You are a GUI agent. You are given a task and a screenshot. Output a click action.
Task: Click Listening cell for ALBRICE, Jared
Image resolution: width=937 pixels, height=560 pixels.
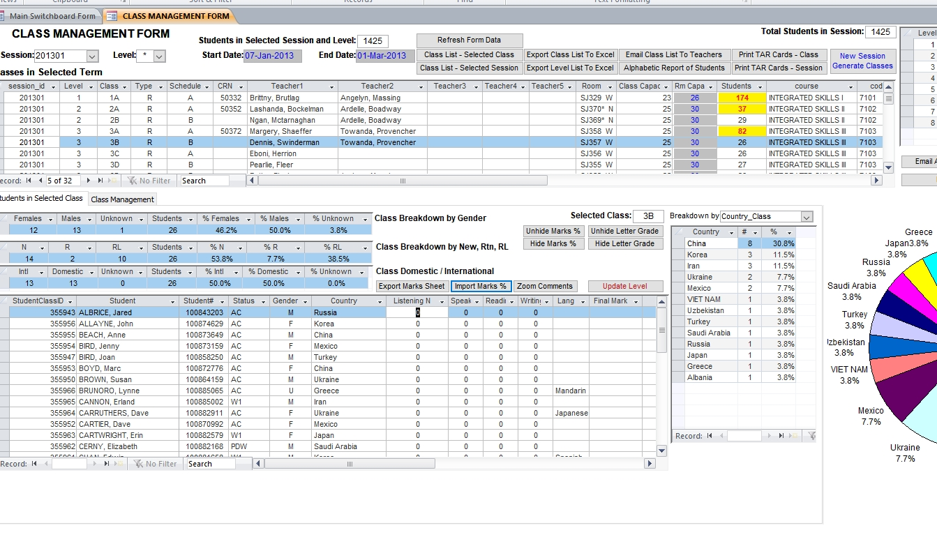tap(417, 312)
